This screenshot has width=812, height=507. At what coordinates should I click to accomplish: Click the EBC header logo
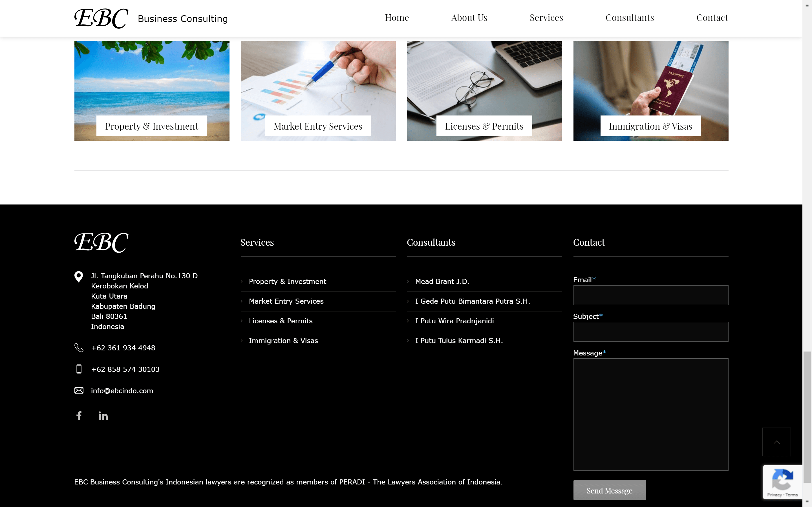[x=101, y=18]
